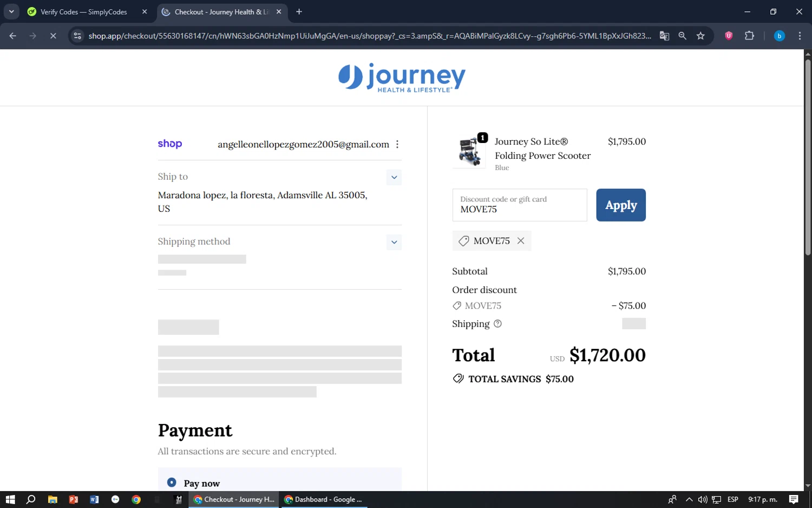This screenshot has width=812, height=508.
Task: Close the Checkout tab
Action: 279,12
